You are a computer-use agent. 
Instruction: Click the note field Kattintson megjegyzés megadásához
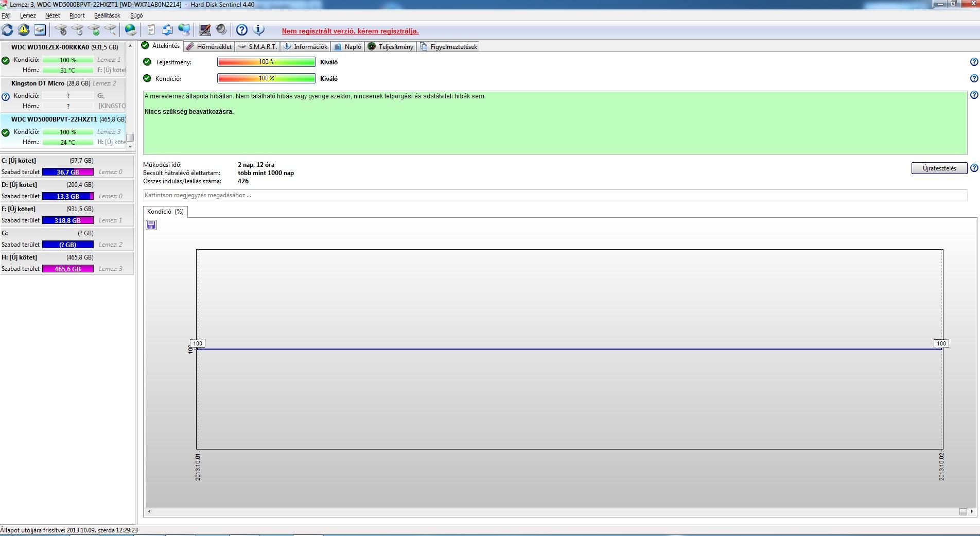555,195
